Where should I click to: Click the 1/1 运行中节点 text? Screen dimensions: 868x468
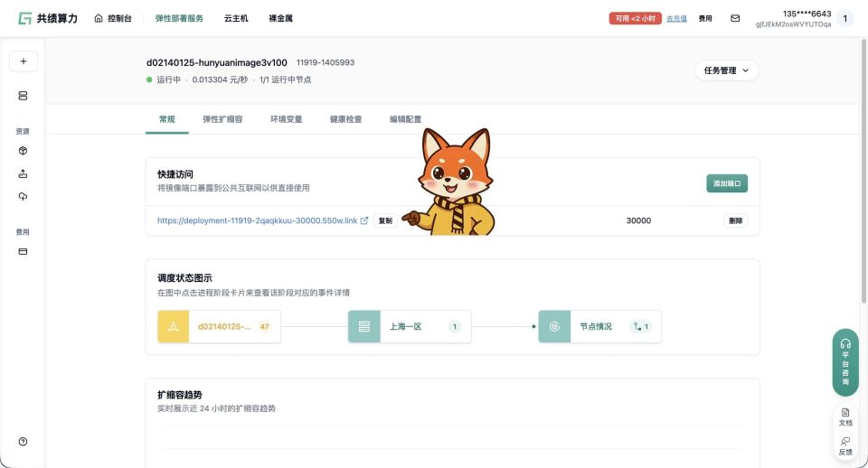point(285,80)
